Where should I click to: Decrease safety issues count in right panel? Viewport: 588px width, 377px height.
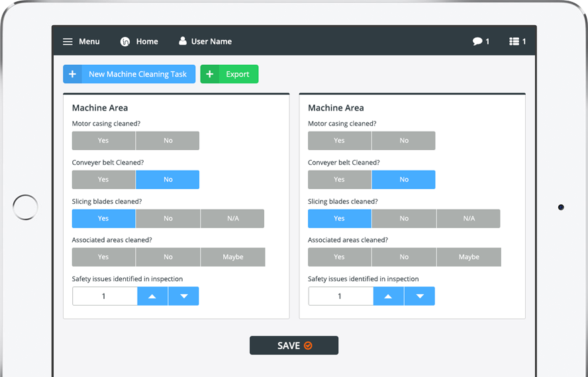[x=419, y=296]
